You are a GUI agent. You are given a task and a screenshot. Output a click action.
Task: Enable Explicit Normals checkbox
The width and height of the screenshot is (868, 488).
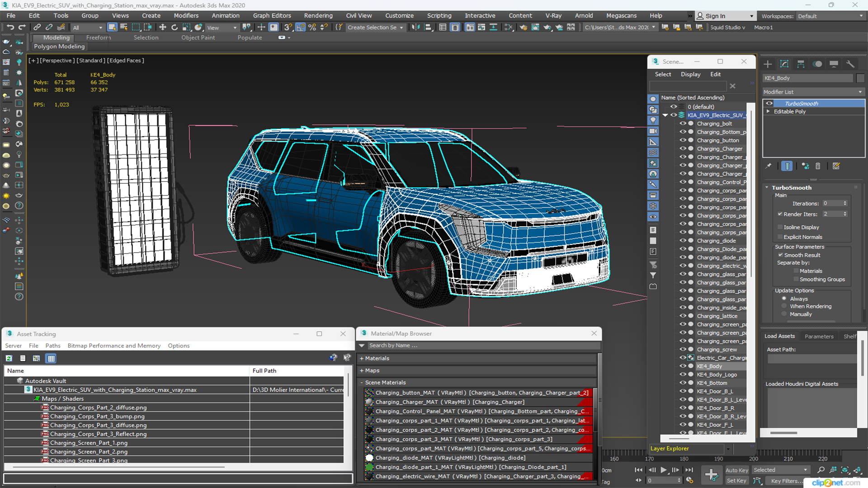click(780, 237)
